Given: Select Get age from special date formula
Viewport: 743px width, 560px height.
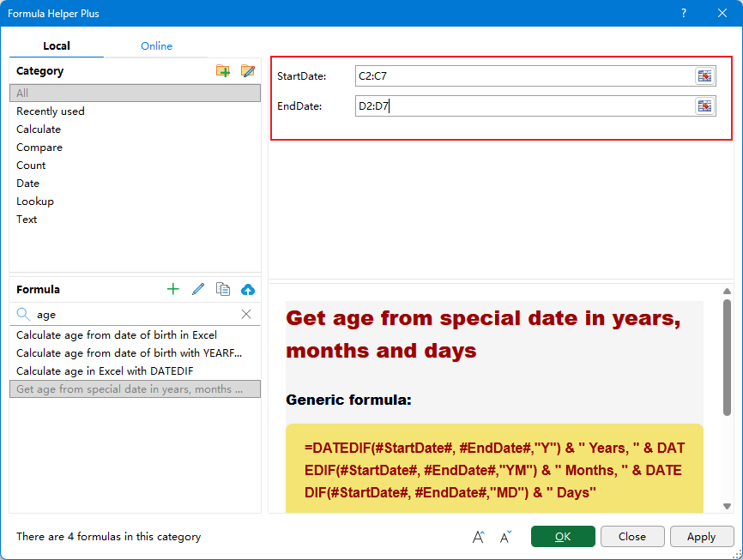Looking at the screenshot, I should click(x=135, y=389).
